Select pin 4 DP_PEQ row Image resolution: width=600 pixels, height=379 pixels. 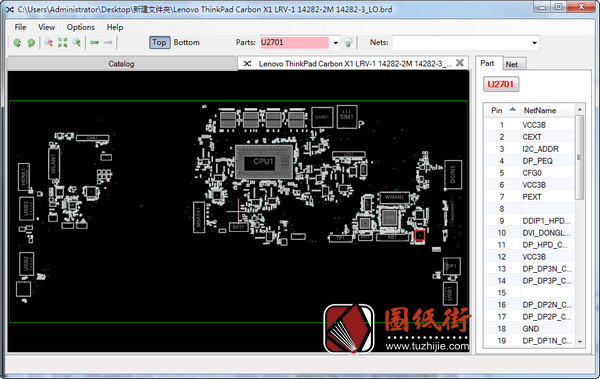pyautogui.click(x=530, y=161)
